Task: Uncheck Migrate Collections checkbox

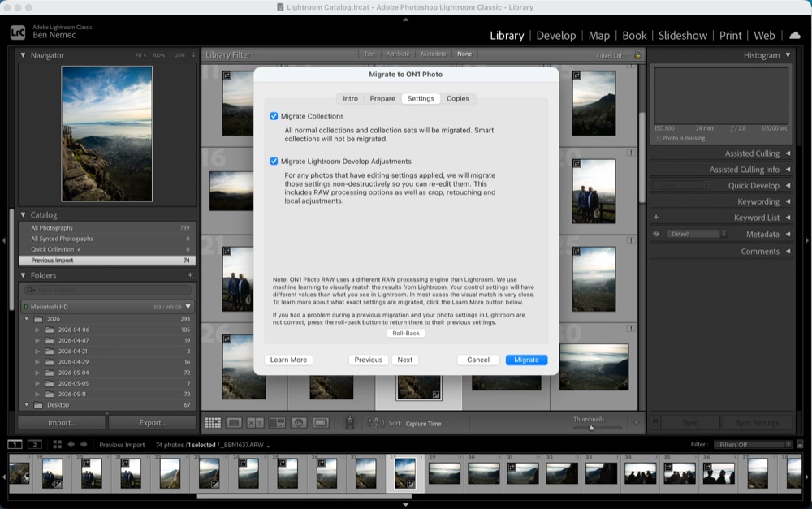Action: 274,116
